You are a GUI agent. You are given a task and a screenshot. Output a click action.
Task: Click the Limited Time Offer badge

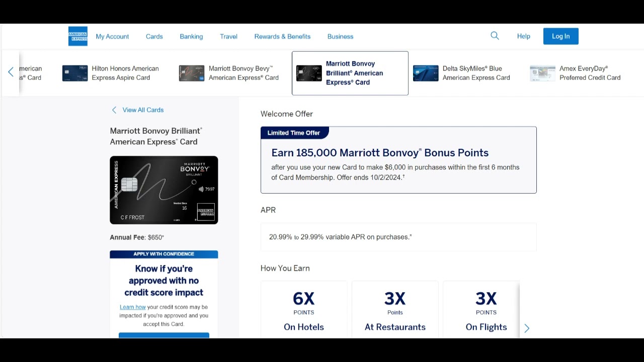(294, 133)
